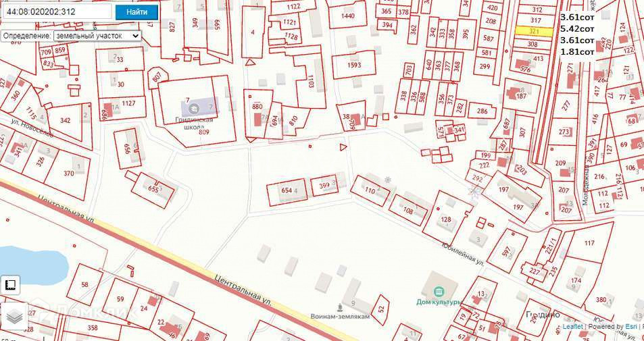This screenshot has width=644, height=341.
Task: Click the cadastral number search field
Action: pyautogui.click(x=57, y=11)
